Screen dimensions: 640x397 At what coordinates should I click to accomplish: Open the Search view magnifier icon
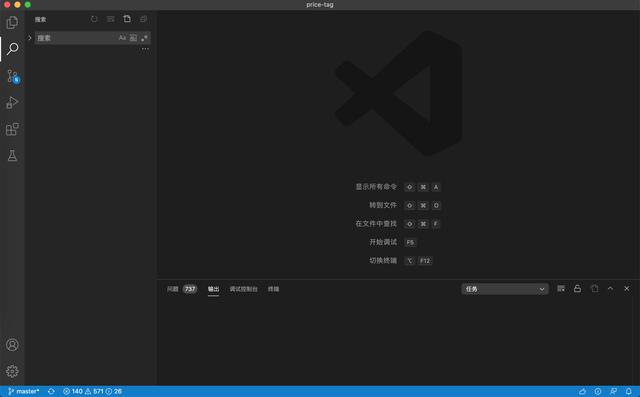tap(13, 49)
